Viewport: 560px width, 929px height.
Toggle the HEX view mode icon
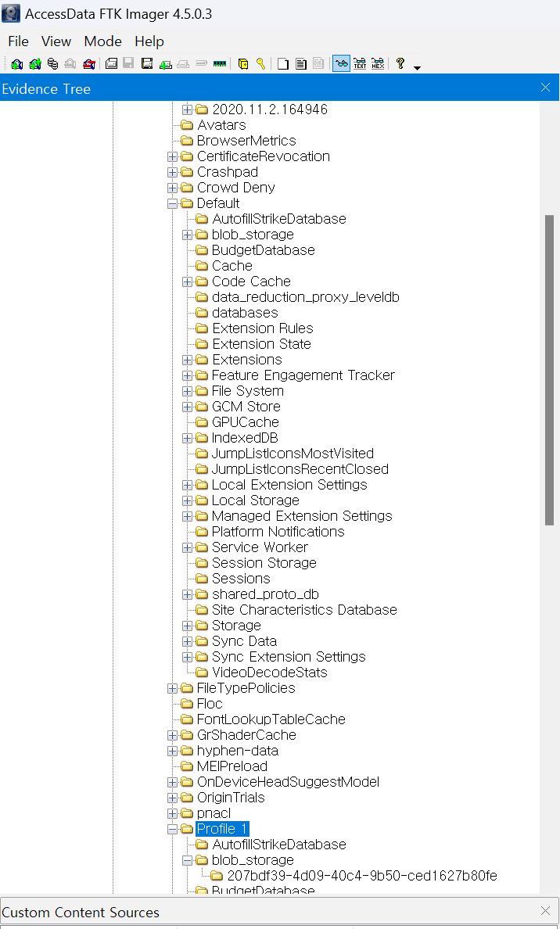coord(378,63)
